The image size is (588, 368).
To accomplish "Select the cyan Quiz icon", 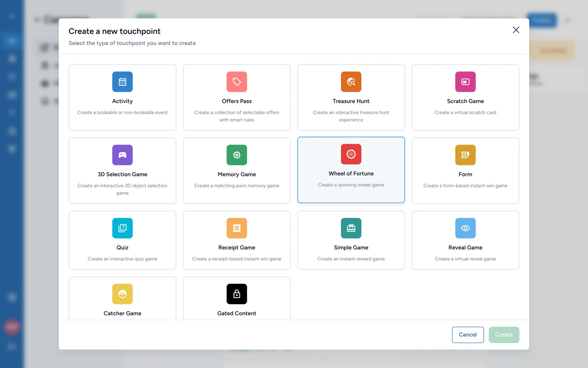I will coord(122,228).
